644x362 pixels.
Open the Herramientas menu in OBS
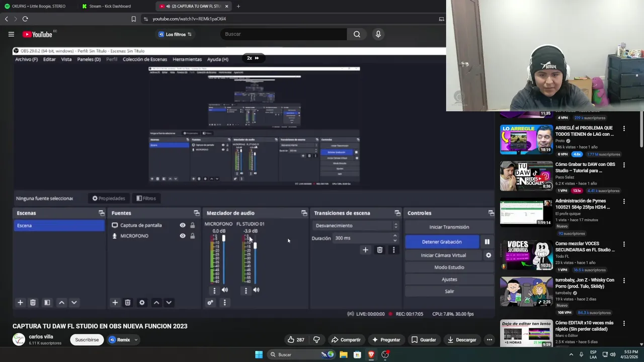click(x=187, y=59)
